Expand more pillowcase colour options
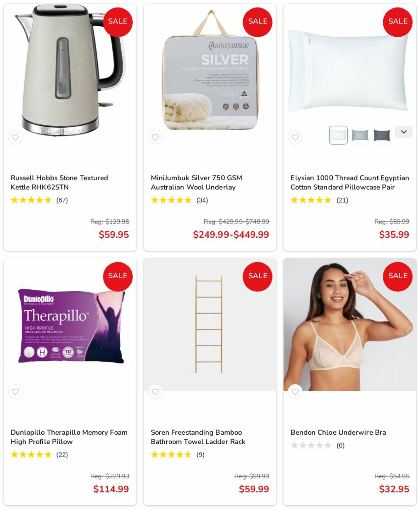Screen dimensions: 420x509 [x=404, y=132]
